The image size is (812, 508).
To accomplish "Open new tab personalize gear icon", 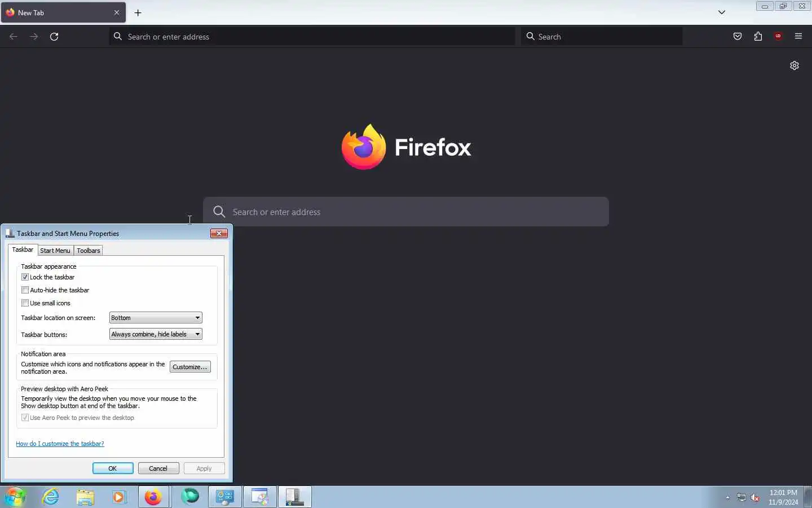I will click(x=795, y=65).
